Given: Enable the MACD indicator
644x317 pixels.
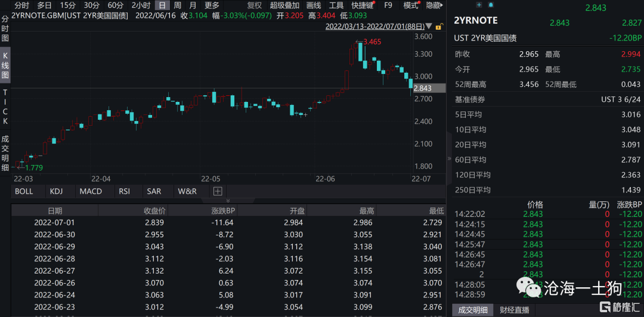Looking at the screenshot, I should 91,191.
